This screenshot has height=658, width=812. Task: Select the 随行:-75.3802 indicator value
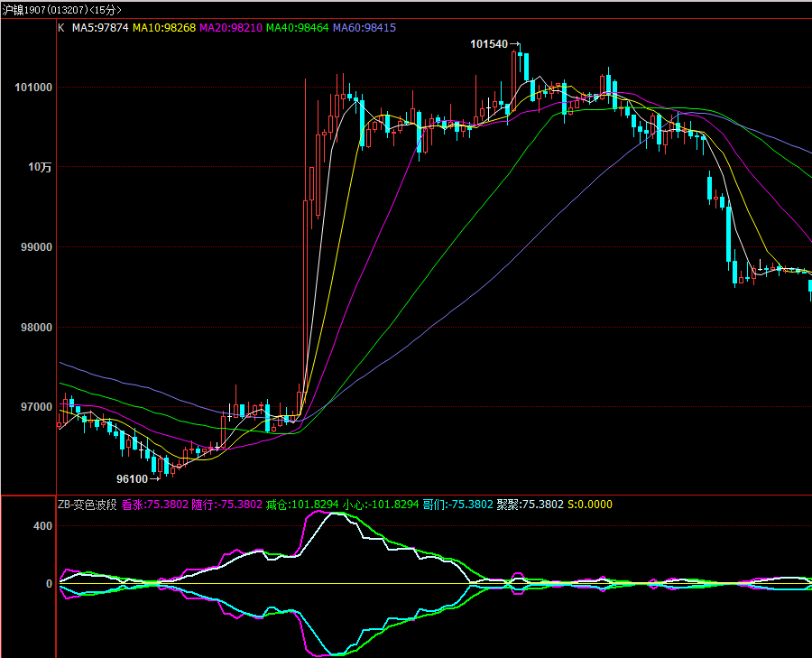(x=226, y=505)
